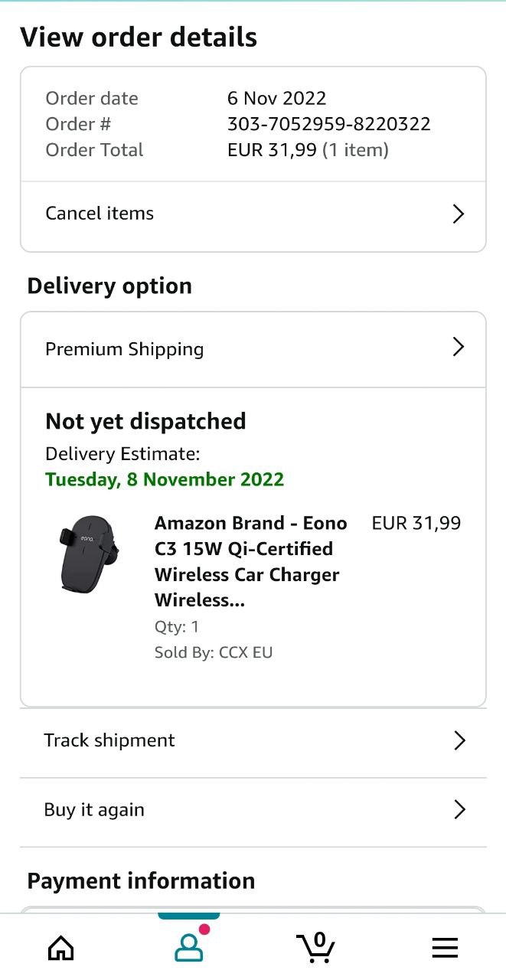The height and width of the screenshot is (980, 506).
Task: Tap the Not yet dispatched status heading
Action: pos(145,421)
